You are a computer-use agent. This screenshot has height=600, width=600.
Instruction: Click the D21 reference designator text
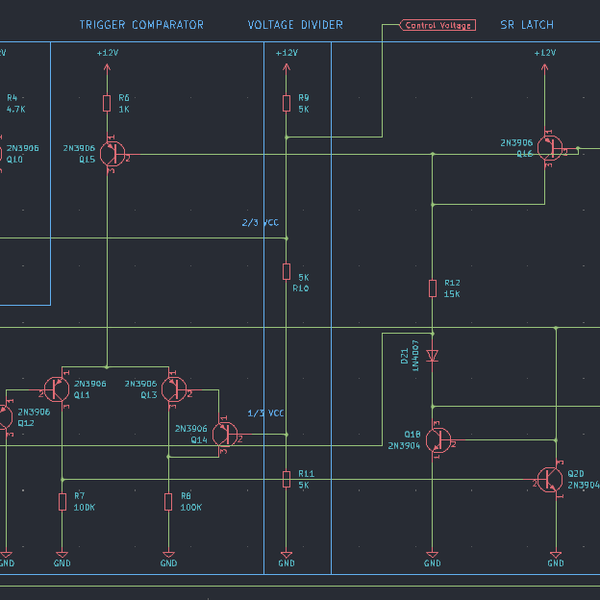tap(404, 357)
